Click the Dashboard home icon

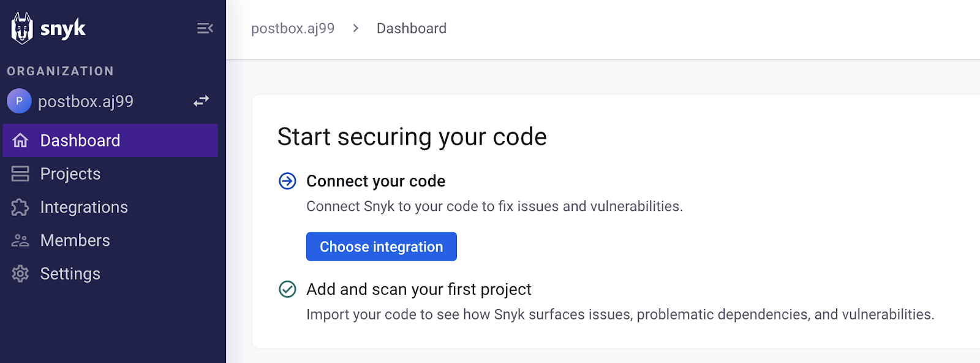pos(20,140)
